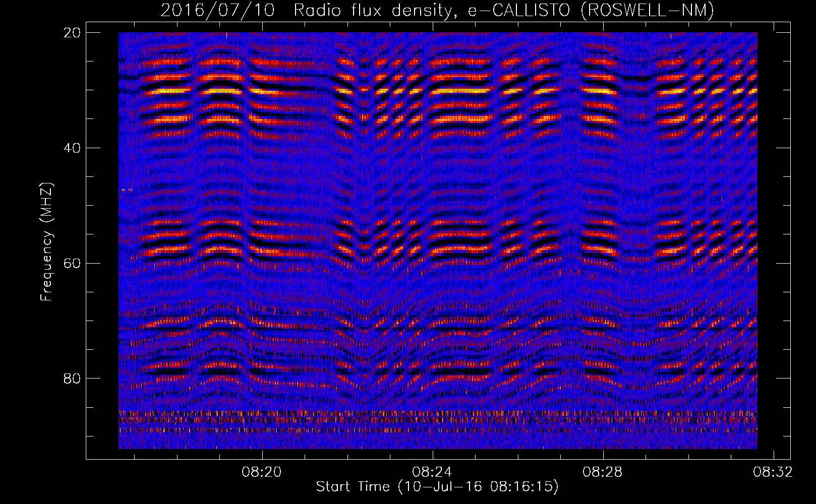Click the 20 frequency tick label
Screen dimensions: 816x504
pos(73,33)
